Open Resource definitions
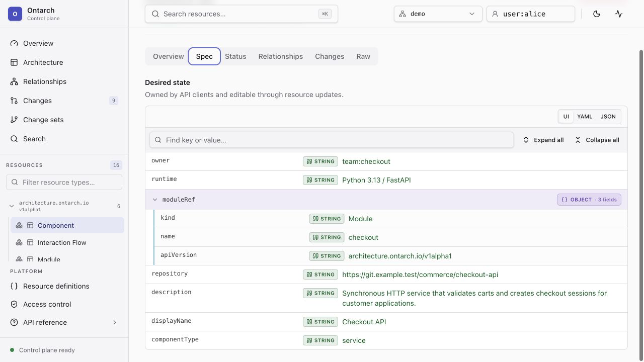 tap(64, 286)
